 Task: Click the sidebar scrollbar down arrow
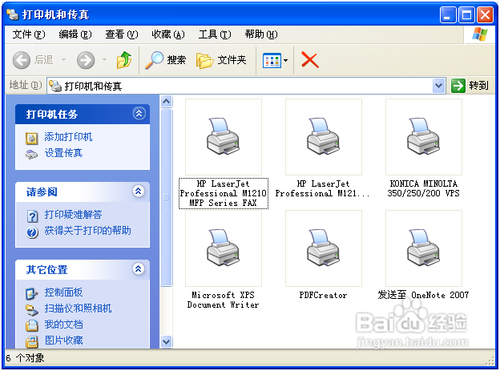pos(166,342)
